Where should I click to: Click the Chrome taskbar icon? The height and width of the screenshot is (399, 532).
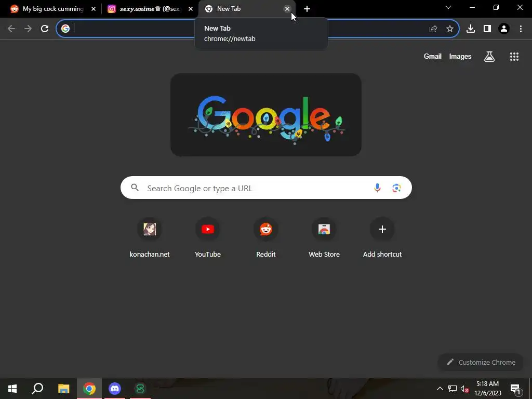(89, 389)
